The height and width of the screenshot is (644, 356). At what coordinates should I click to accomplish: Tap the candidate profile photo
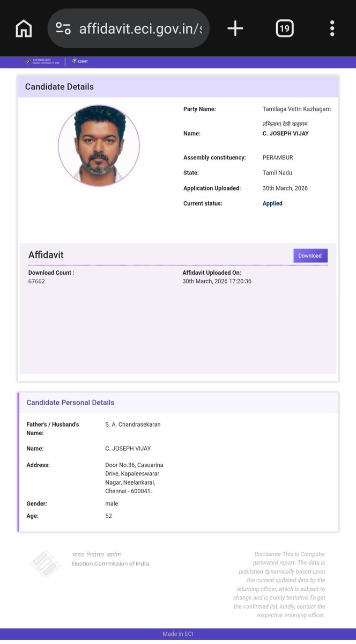pos(99,145)
